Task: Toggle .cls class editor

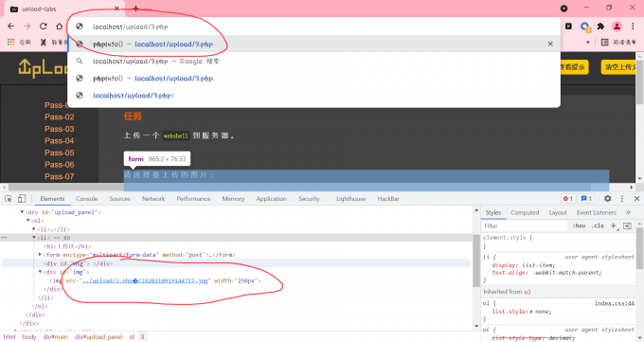Action: [598, 225]
